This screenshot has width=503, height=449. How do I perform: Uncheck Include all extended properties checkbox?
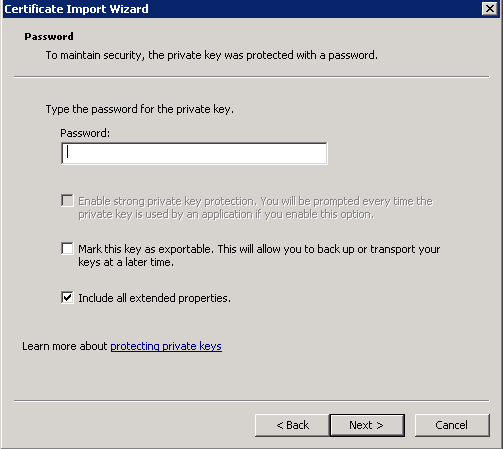(x=67, y=297)
